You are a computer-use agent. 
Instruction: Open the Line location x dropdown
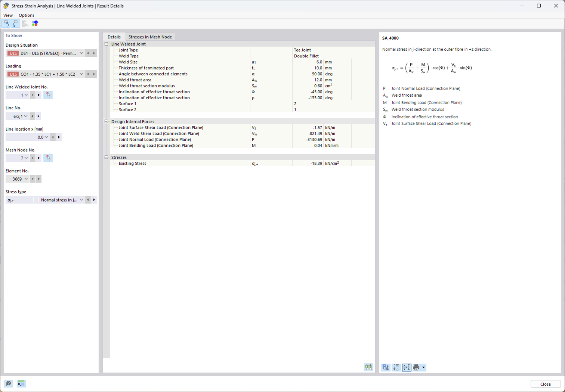[x=46, y=137]
